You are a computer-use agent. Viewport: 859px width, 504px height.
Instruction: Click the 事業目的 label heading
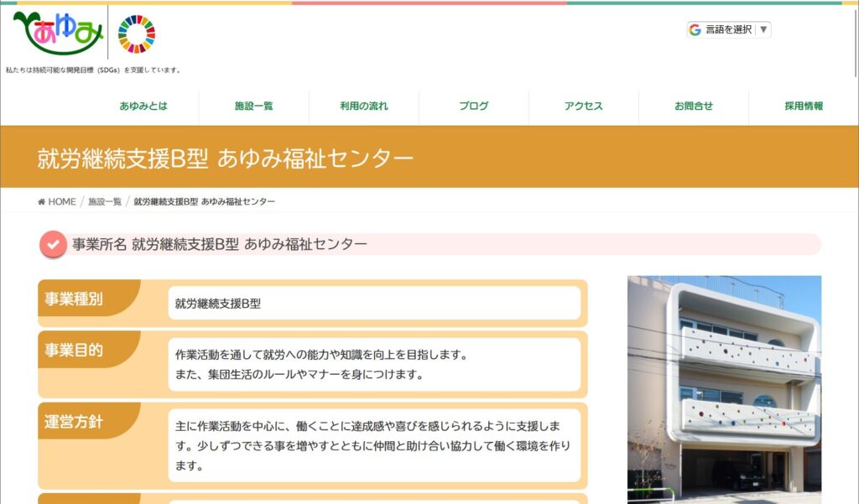click(x=75, y=351)
